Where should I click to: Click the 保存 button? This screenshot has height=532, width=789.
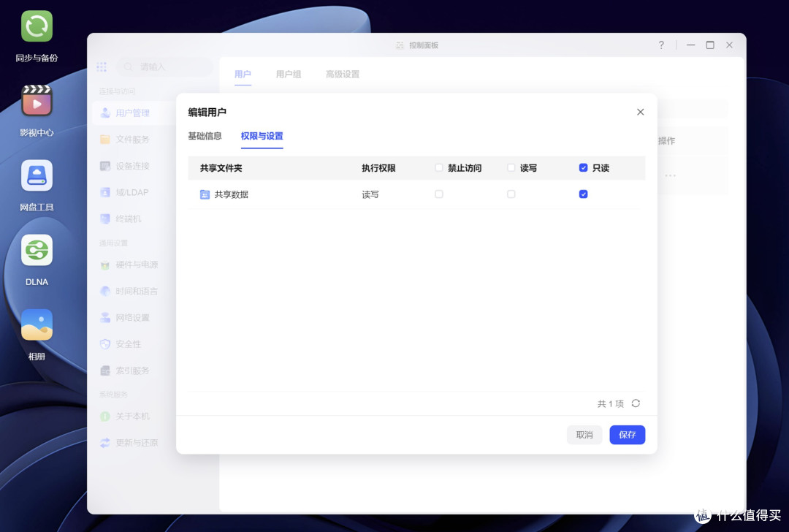[x=627, y=435]
